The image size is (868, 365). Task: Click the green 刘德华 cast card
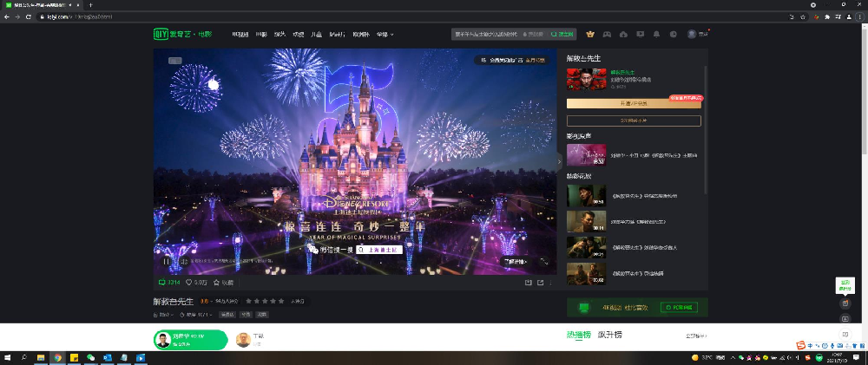tap(190, 340)
